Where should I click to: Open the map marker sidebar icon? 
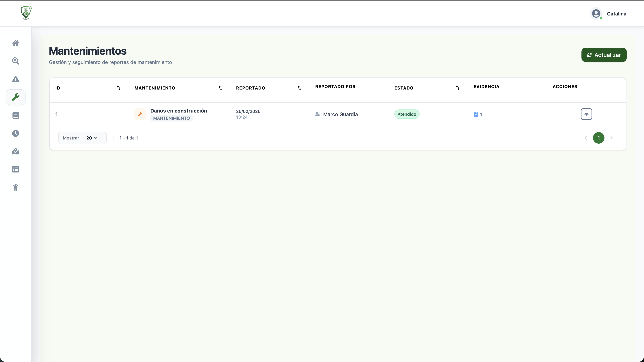coord(15,152)
